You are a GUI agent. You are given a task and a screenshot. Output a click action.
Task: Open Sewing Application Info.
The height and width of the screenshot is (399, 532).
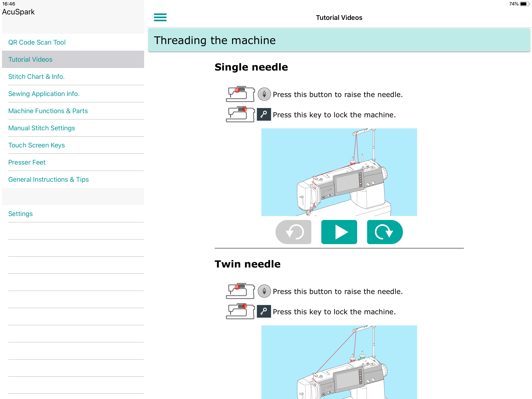click(x=73, y=94)
